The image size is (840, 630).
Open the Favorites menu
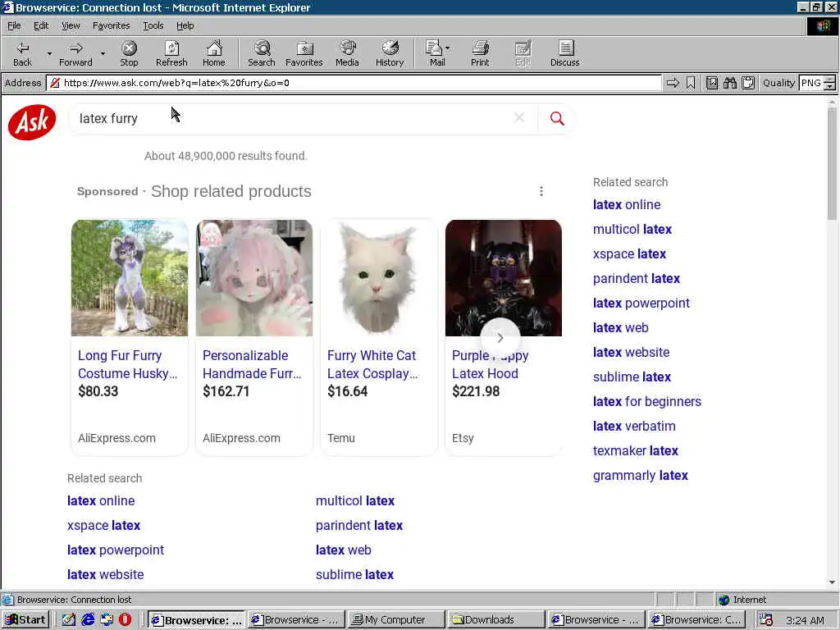[x=111, y=25]
